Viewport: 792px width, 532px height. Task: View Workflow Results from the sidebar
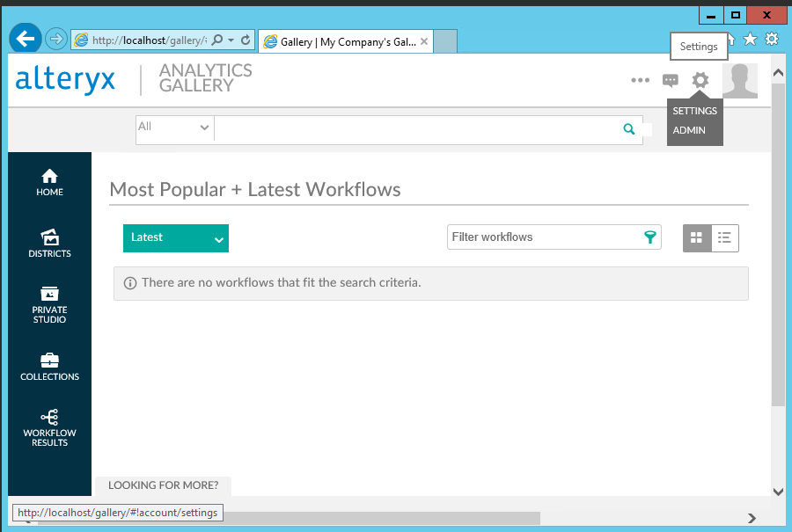click(49, 428)
